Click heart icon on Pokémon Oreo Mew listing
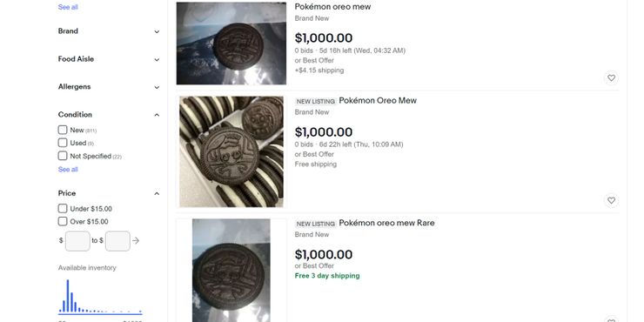644x322 pixels. click(x=611, y=200)
